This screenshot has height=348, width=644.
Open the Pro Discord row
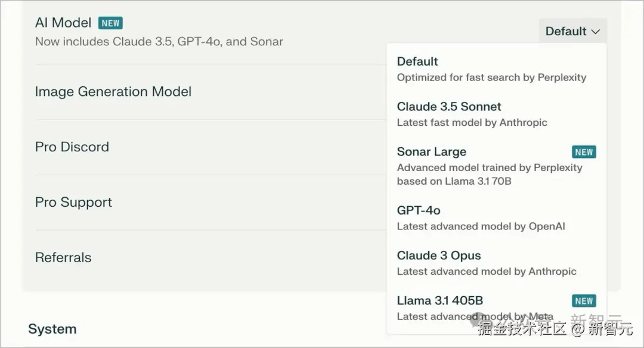tap(72, 147)
